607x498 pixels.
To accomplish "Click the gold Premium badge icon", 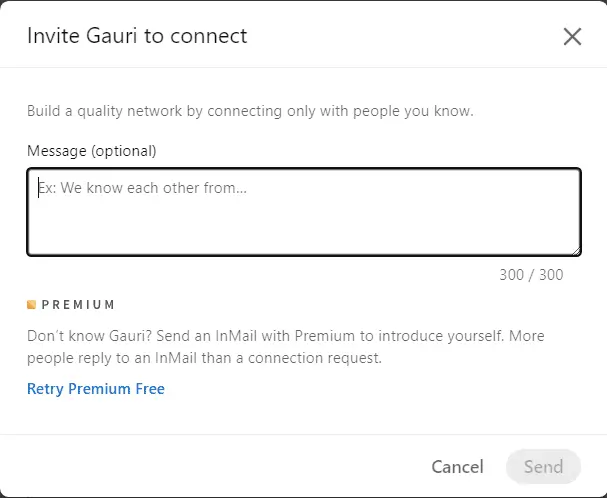I will pos(32,305).
